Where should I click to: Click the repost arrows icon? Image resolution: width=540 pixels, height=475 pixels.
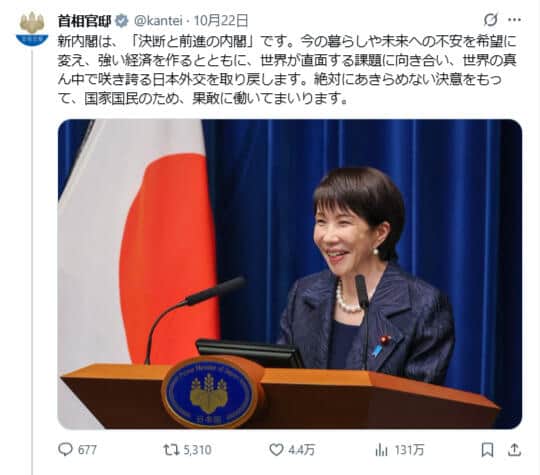pos(171,450)
